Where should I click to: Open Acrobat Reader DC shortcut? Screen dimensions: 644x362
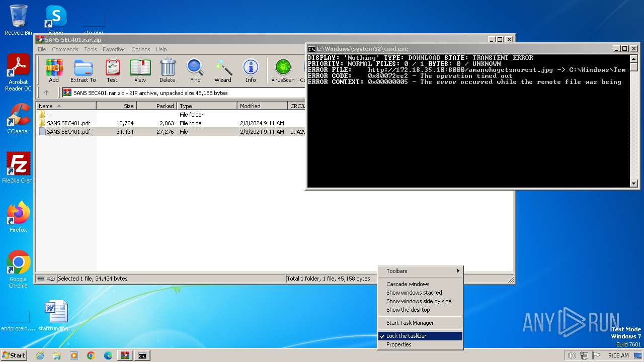(18, 73)
